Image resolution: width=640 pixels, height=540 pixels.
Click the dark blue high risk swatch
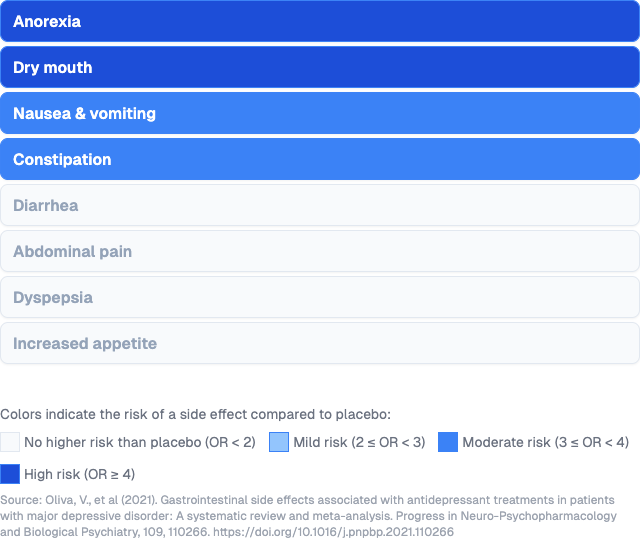(10, 474)
